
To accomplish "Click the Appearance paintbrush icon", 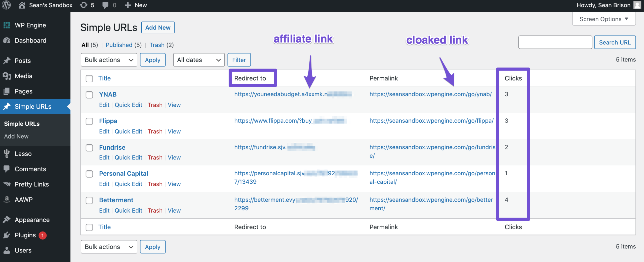I will point(7,220).
